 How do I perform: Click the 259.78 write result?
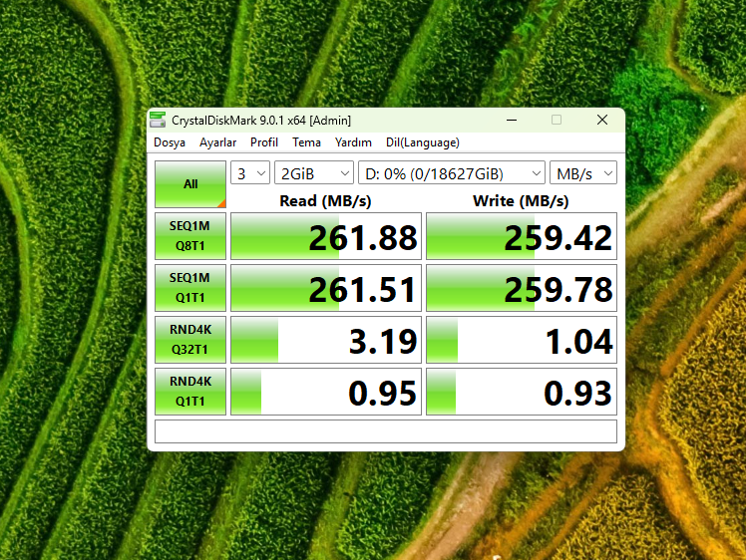(x=522, y=288)
